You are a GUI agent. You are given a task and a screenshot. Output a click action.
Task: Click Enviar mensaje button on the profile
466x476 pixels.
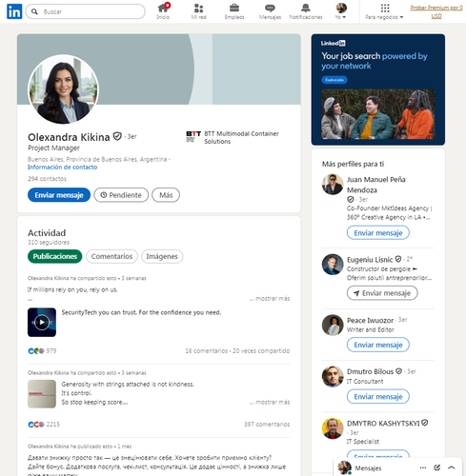59,195
